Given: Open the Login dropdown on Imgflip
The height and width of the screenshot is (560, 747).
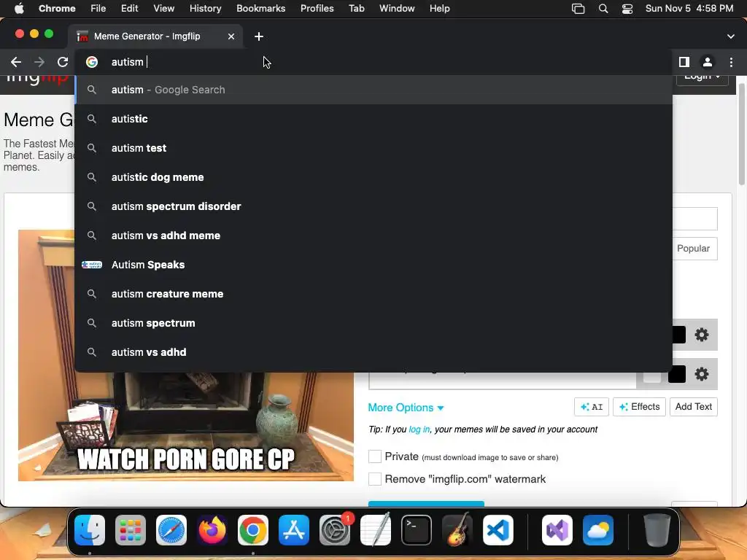Looking at the screenshot, I should pos(703,77).
